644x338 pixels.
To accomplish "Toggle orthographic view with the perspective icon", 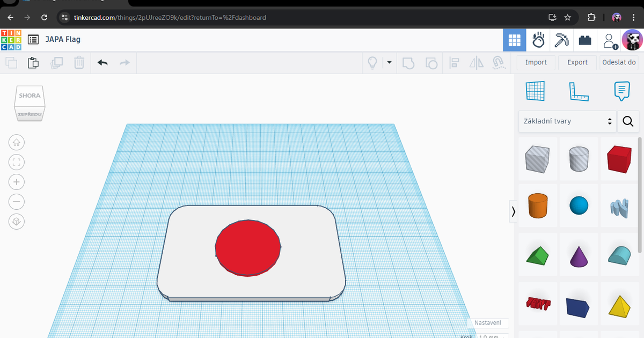I will tap(16, 221).
